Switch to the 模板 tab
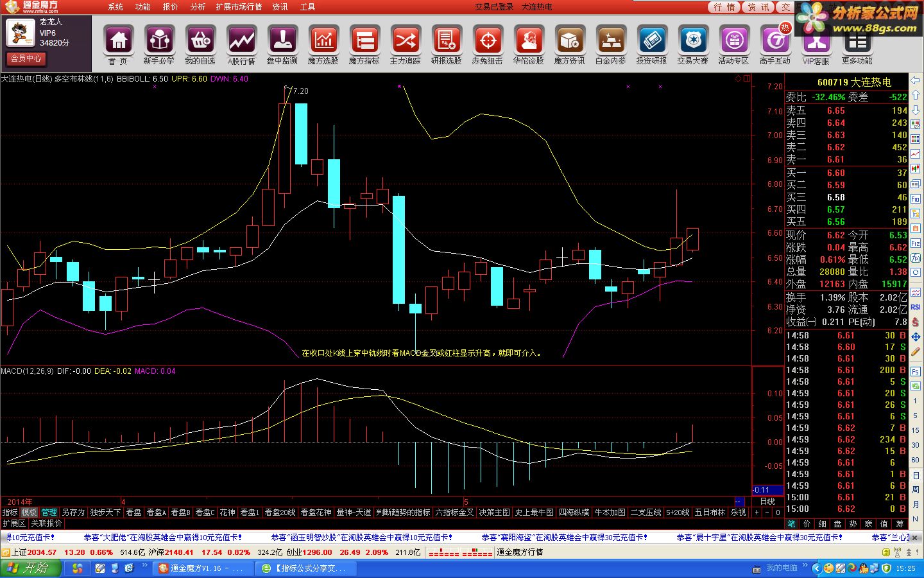This screenshot has width=924, height=578. point(29,512)
